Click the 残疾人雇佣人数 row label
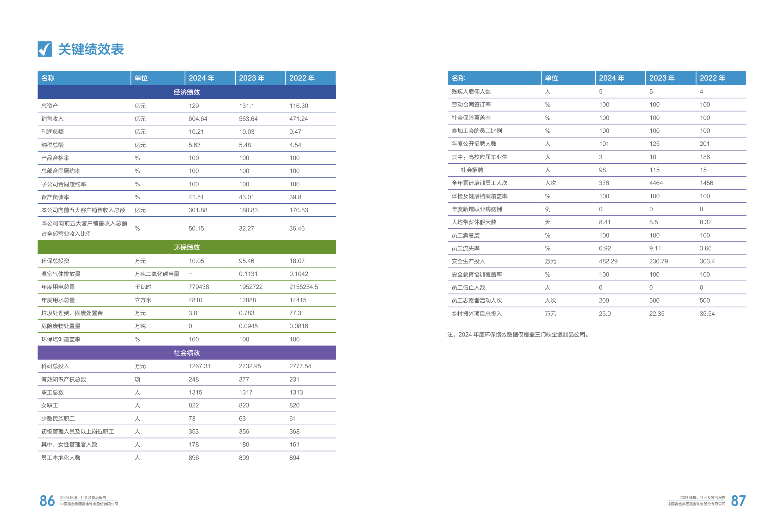The image size is (784, 532). 471,91
